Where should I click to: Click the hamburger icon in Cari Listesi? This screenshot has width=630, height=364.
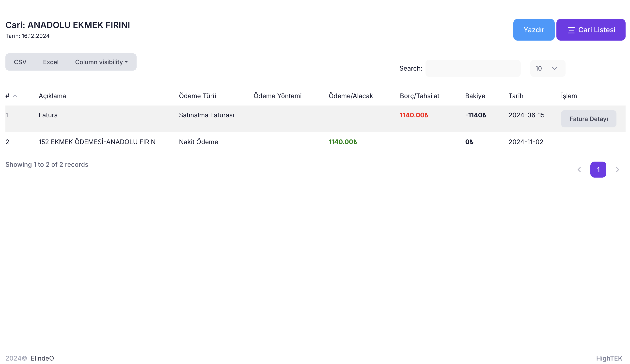tap(571, 30)
